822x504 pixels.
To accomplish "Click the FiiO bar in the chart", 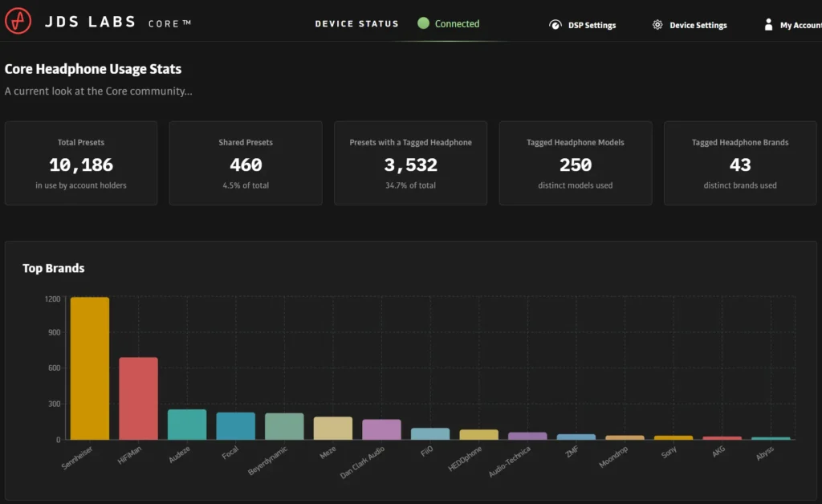I will click(430, 434).
